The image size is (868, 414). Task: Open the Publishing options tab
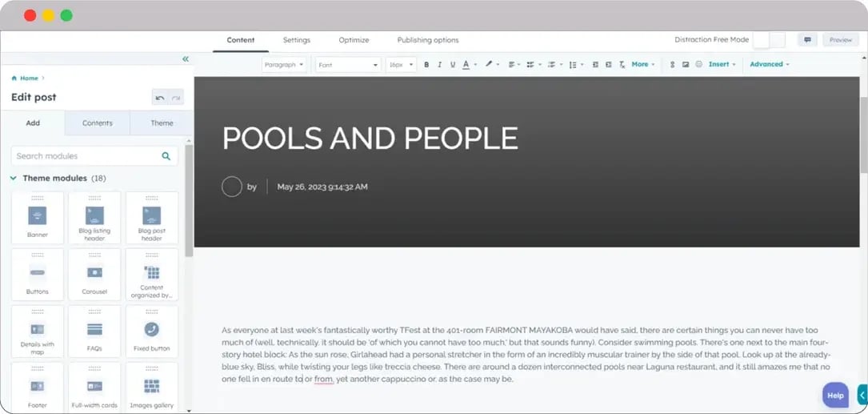click(428, 40)
